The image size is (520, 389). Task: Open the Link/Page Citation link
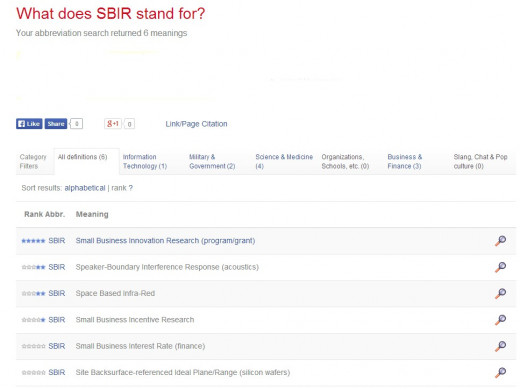[x=196, y=124]
